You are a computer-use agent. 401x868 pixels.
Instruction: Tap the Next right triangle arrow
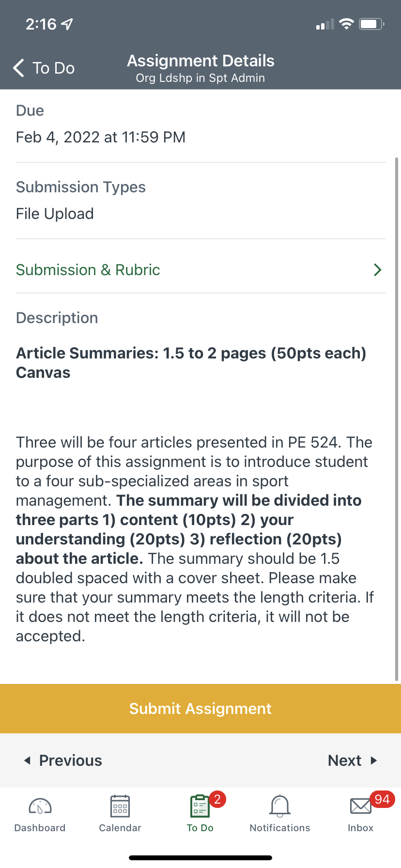point(373,760)
